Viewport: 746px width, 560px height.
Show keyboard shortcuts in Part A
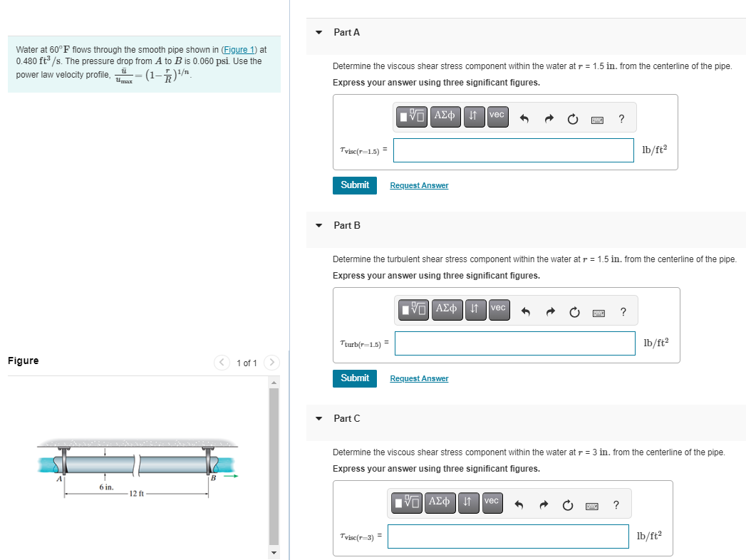[598, 120]
